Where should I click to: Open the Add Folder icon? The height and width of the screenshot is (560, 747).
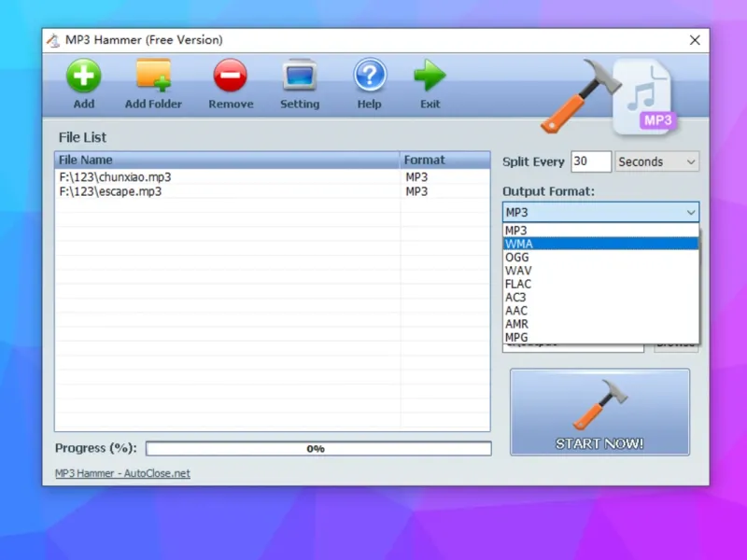153,75
